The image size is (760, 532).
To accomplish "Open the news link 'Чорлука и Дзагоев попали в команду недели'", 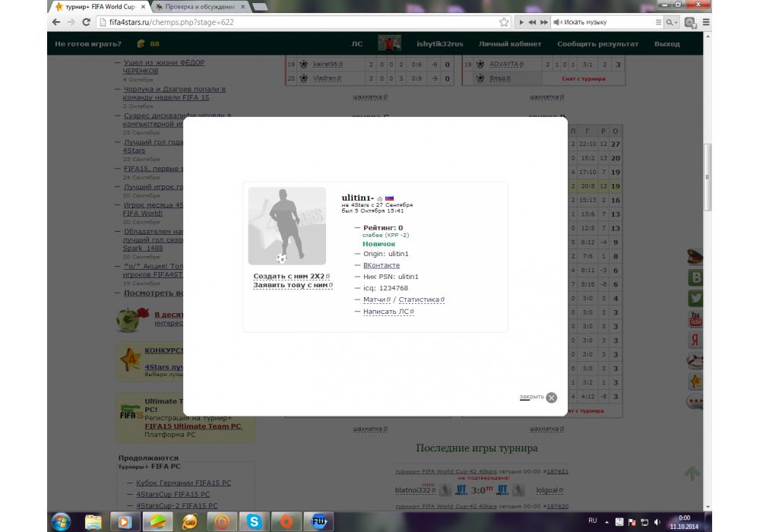I will [x=173, y=93].
